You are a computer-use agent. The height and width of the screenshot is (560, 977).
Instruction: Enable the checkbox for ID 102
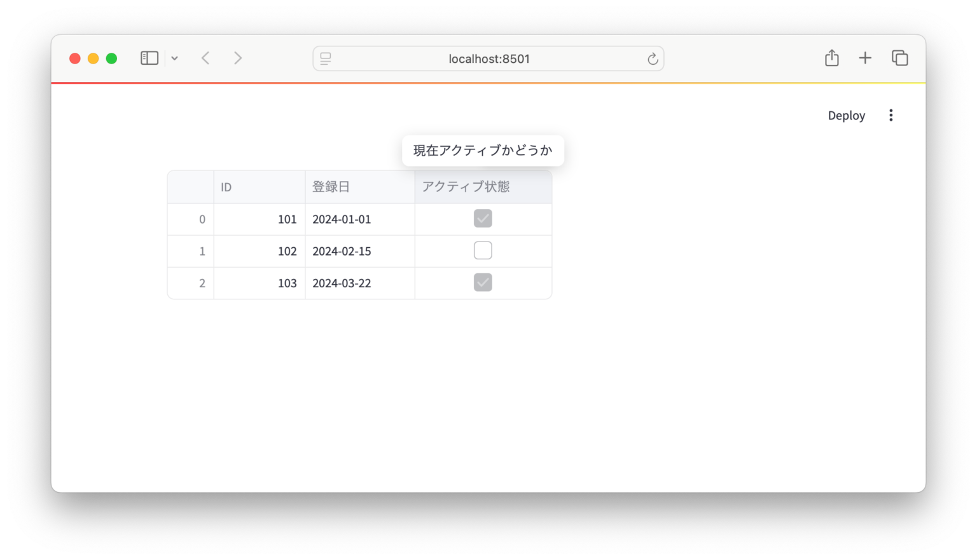pos(483,250)
